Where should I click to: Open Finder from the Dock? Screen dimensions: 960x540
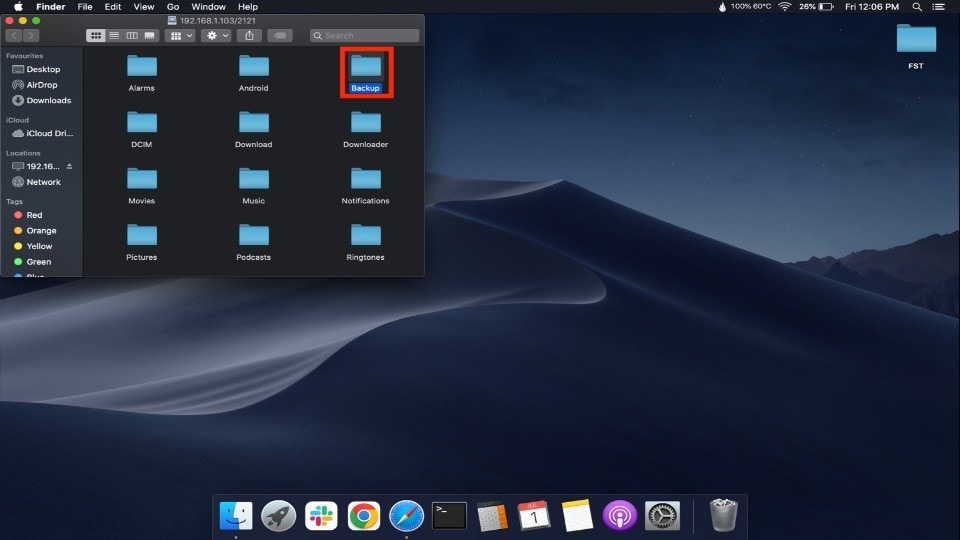[236, 516]
